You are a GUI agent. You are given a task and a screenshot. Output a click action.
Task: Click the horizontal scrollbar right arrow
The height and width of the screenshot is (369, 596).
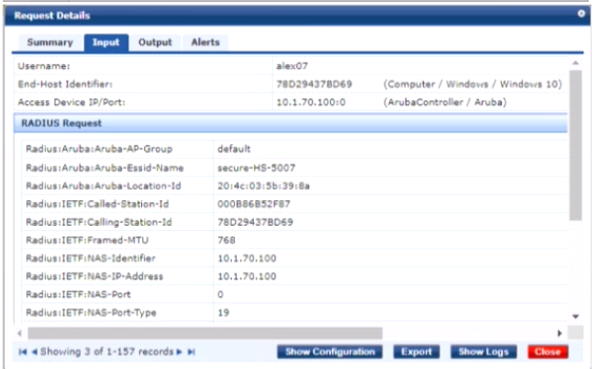click(x=560, y=333)
